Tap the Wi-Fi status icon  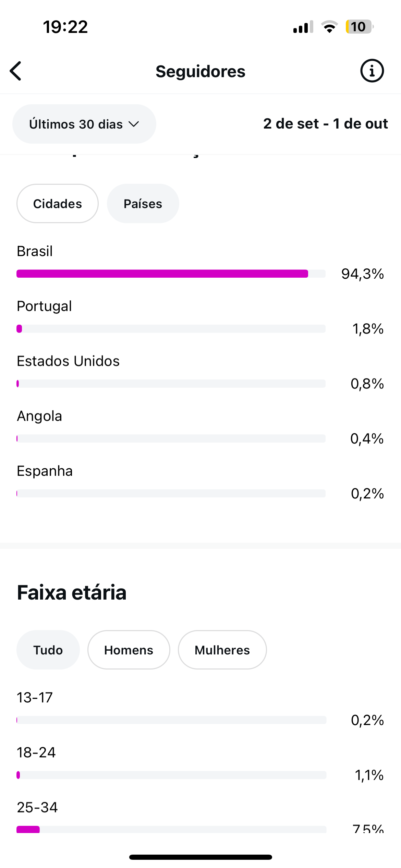pyautogui.click(x=329, y=27)
